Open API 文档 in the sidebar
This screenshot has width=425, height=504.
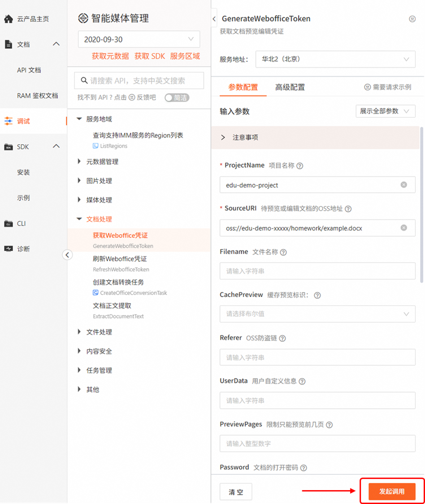(29, 70)
